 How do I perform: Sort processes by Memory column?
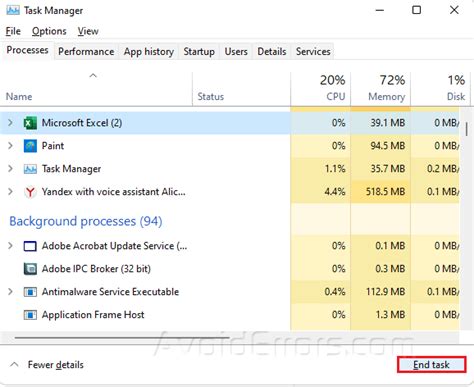point(380,89)
